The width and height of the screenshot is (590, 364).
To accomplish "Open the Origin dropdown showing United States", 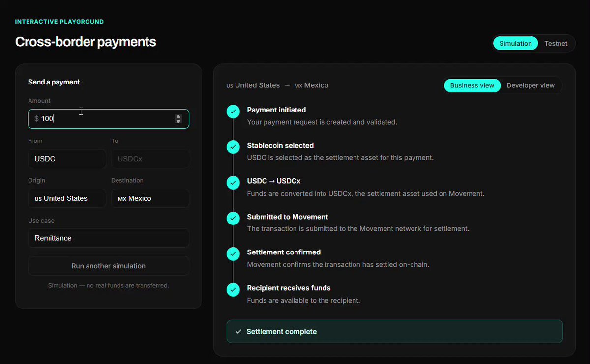I will [67, 198].
